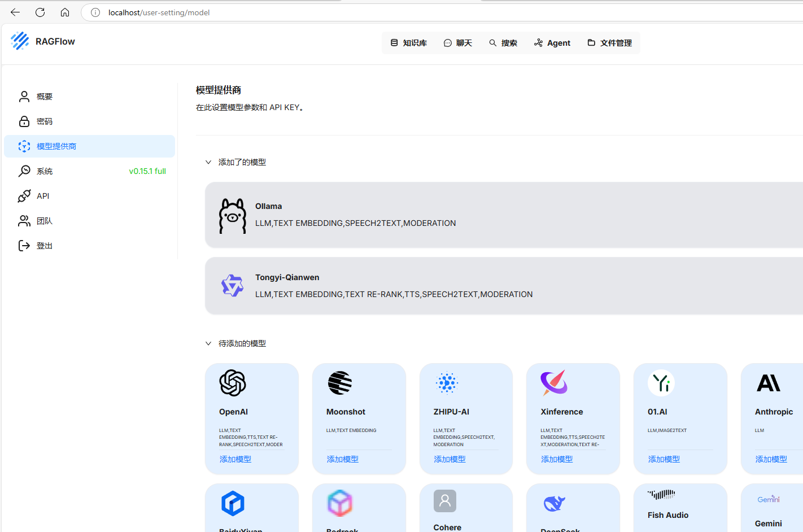The width and height of the screenshot is (803, 532).
Task: Click 添加模型 under Moonshot
Action: (343, 459)
